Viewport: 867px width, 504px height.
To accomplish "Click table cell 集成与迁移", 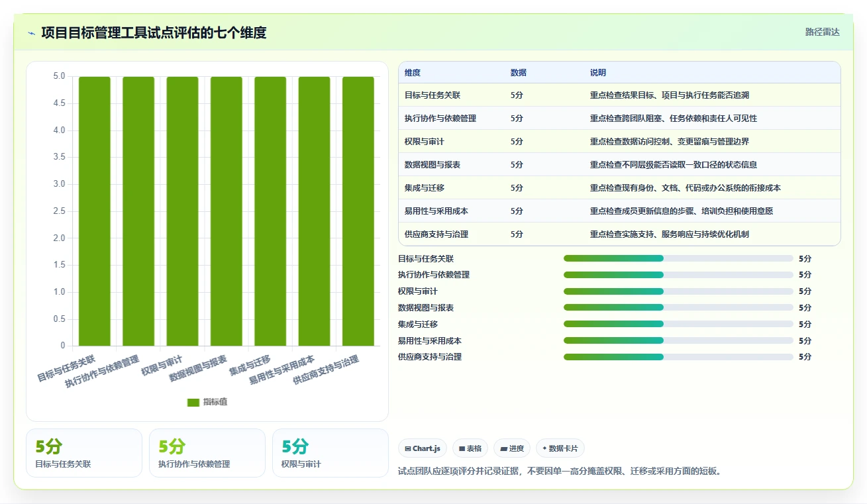I will (x=425, y=188).
